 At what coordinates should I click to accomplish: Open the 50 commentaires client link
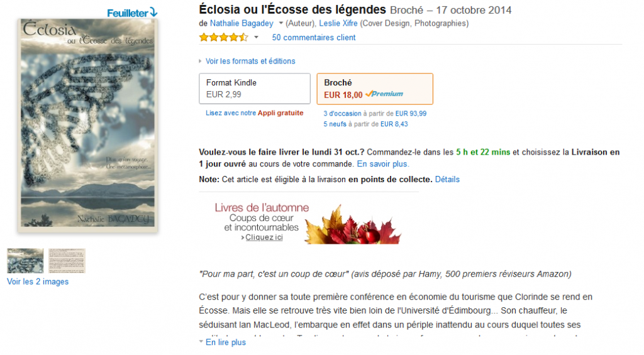click(314, 37)
